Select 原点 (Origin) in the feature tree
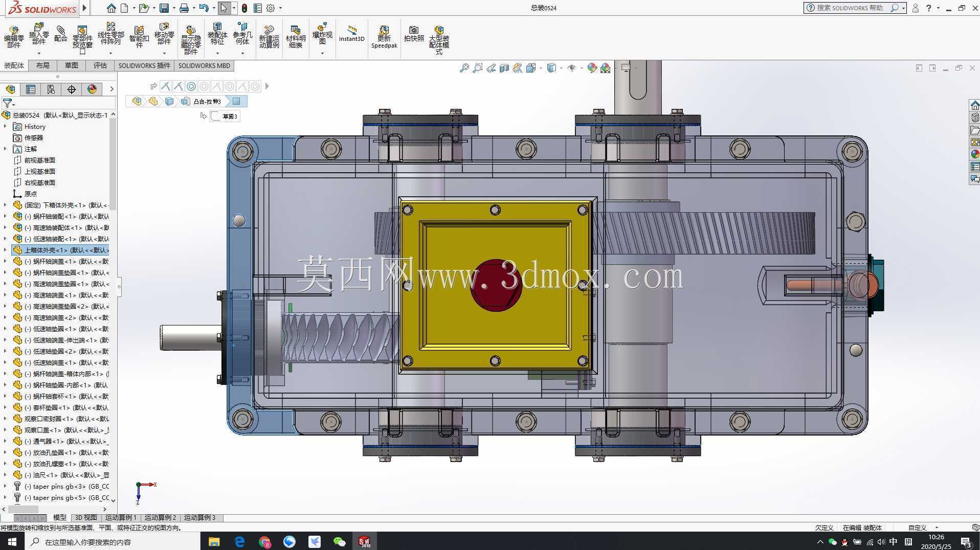 [x=31, y=194]
